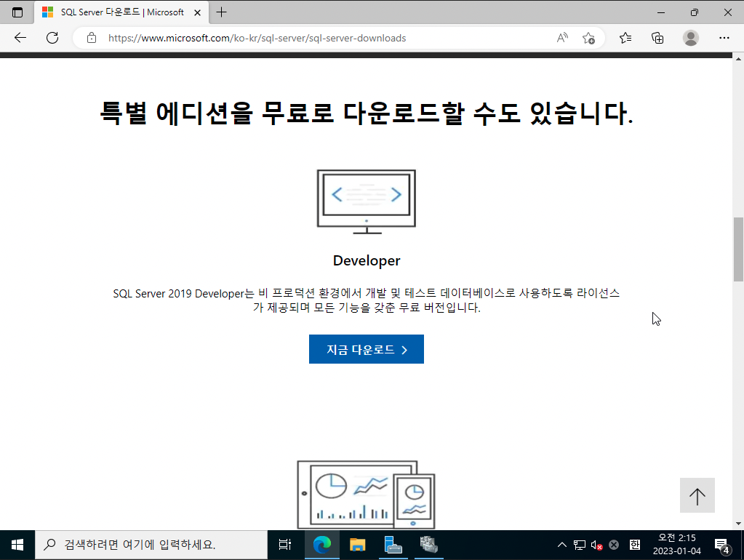View site information lock icon
The width and height of the screenshot is (744, 560).
(x=92, y=38)
